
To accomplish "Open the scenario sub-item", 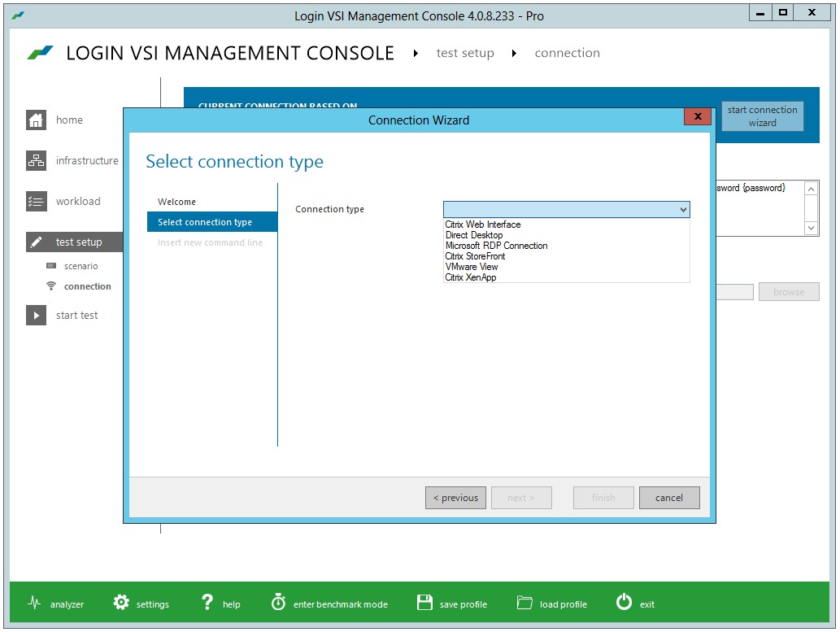I will [81, 267].
